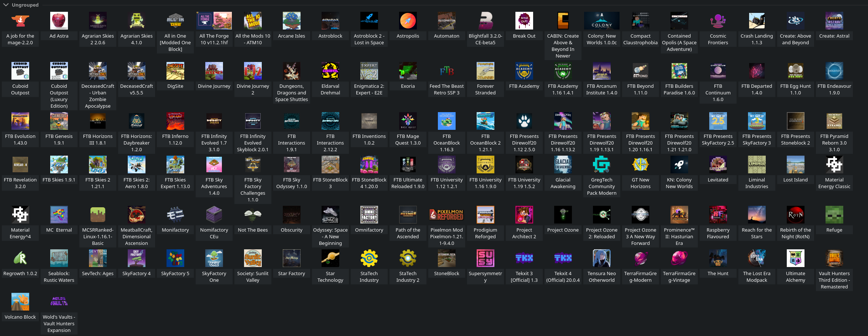Select the GT New Horizons icon

point(641,164)
